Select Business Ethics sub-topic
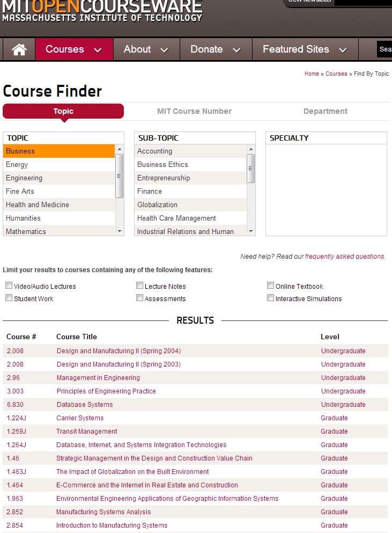 pyautogui.click(x=190, y=165)
